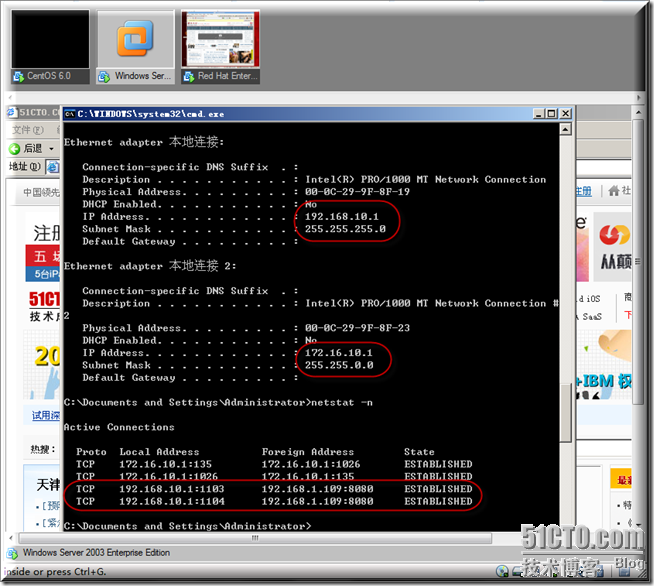Click the subnet mask 255.255.0.0 text

point(339,365)
